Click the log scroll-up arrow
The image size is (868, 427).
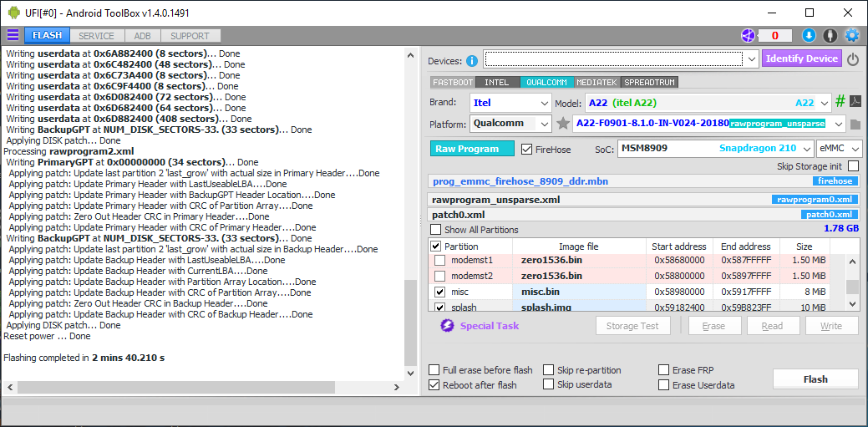click(410, 55)
